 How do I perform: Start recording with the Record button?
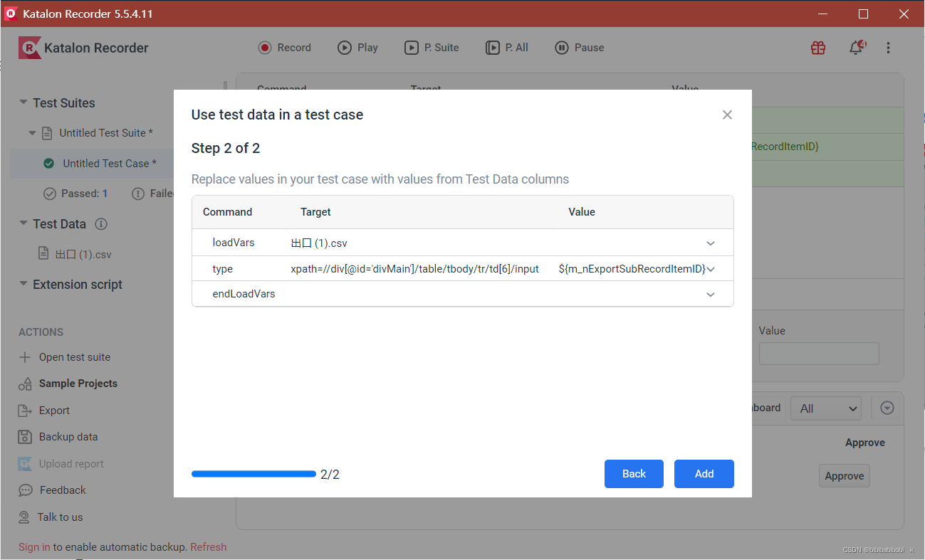(x=285, y=48)
